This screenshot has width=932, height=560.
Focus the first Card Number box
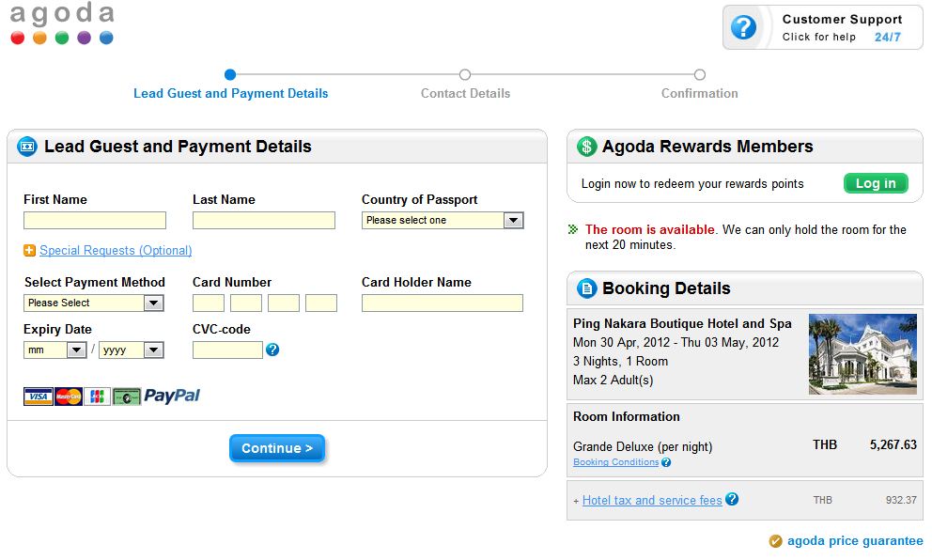click(209, 303)
